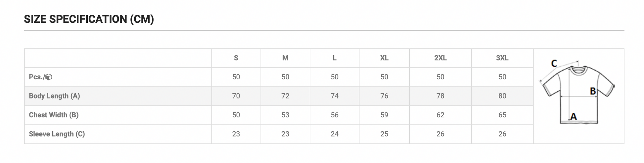
Task: Click the Chest Width (B) row label
Action: (x=54, y=115)
